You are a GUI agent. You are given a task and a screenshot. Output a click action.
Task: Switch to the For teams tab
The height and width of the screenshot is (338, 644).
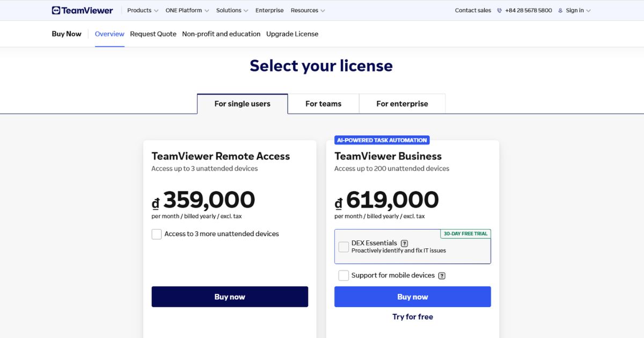tap(324, 104)
